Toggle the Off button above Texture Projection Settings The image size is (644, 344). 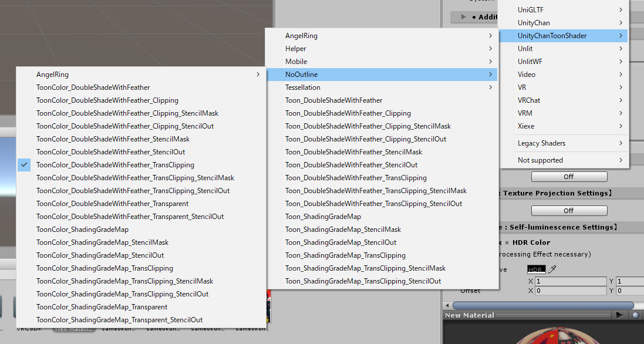click(569, 177)
